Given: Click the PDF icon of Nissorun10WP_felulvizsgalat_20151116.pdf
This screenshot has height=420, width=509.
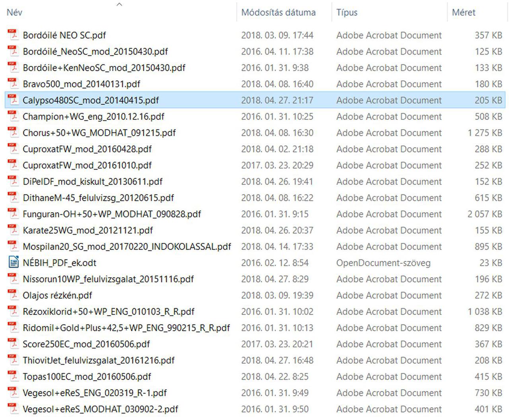Looking at the screenshot, I should (x=14, y=279).
